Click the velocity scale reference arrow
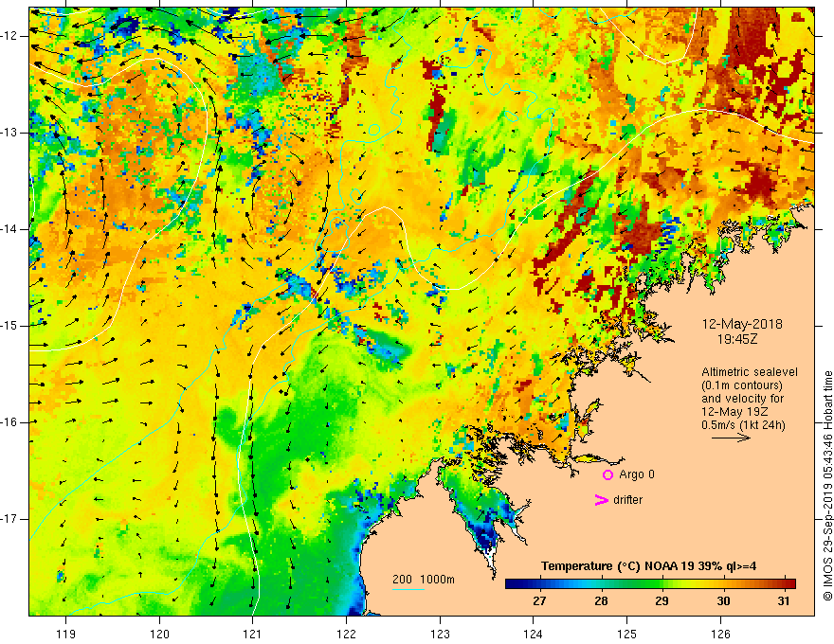 731,438
